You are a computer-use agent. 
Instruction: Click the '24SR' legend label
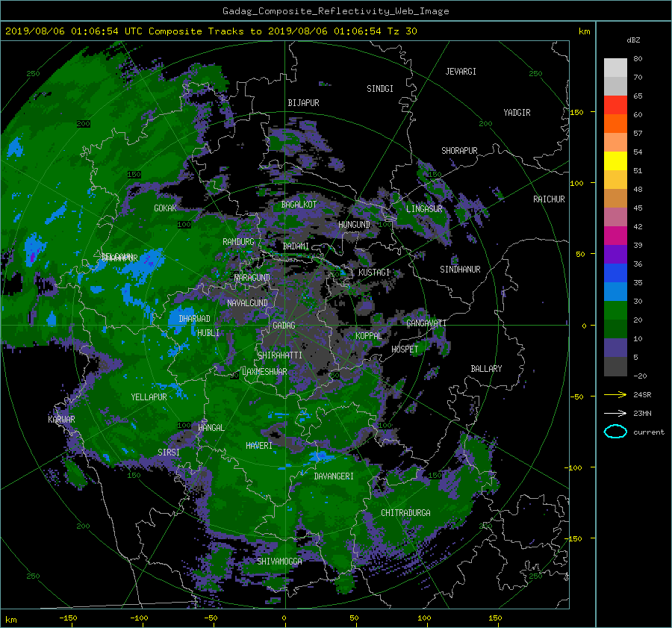point(642,394)
